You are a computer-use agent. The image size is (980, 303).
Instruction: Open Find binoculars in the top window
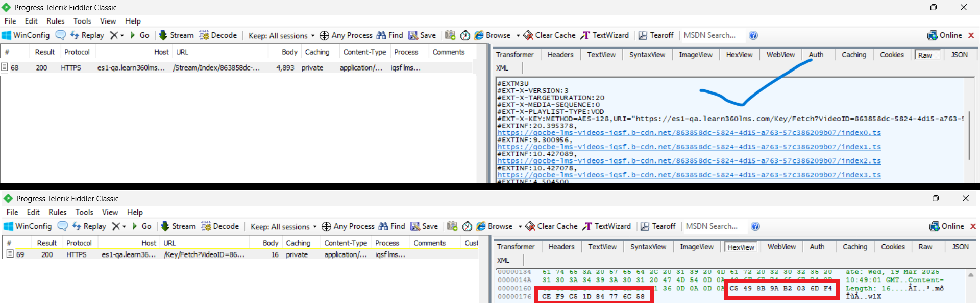pos(390,35)
